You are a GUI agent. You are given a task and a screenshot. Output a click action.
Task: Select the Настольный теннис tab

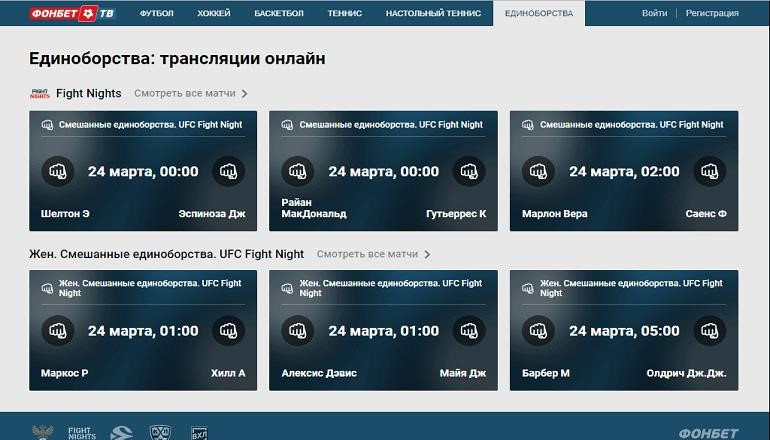coord(433,13)
